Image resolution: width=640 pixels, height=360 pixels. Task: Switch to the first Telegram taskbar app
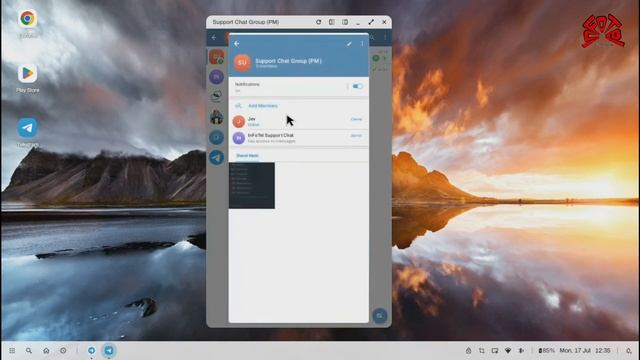point(91,351)
